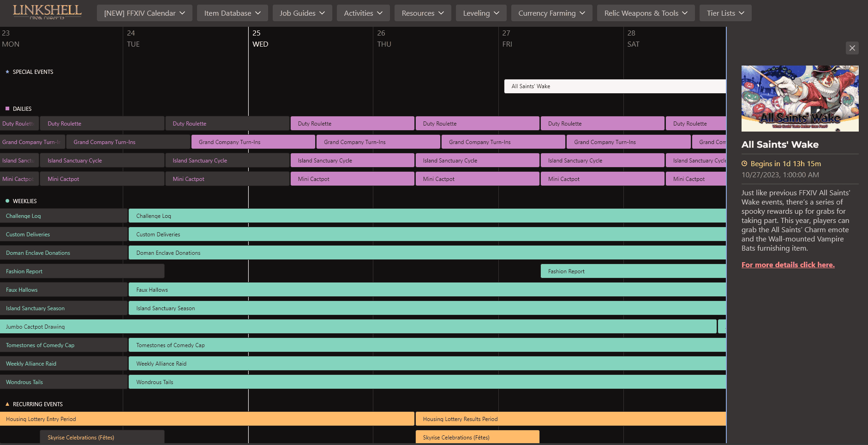Viewport: 868px width, 445px height.
Task: Click the star icon beside SPECIAL EVENTS
Action: 6,72
